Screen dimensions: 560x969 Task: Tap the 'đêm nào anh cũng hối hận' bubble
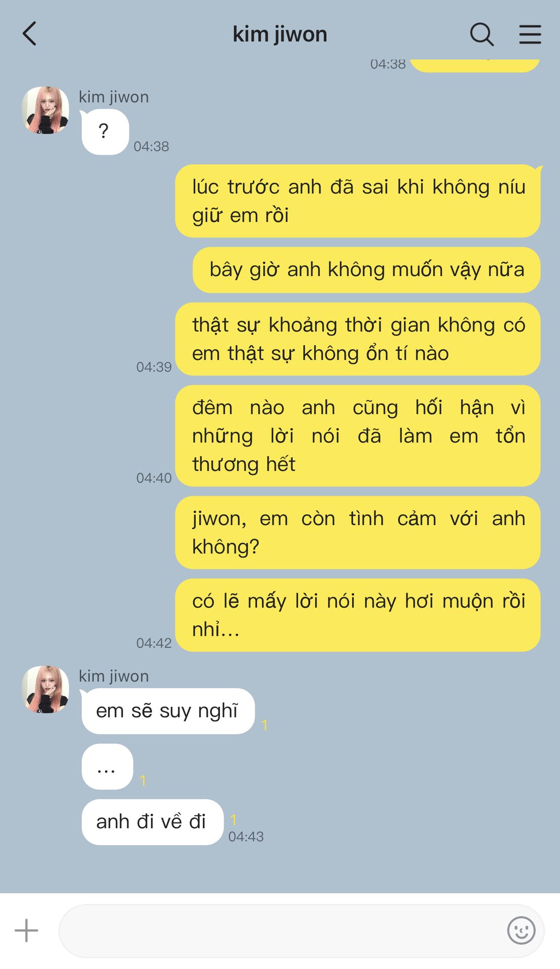point(358,436)
